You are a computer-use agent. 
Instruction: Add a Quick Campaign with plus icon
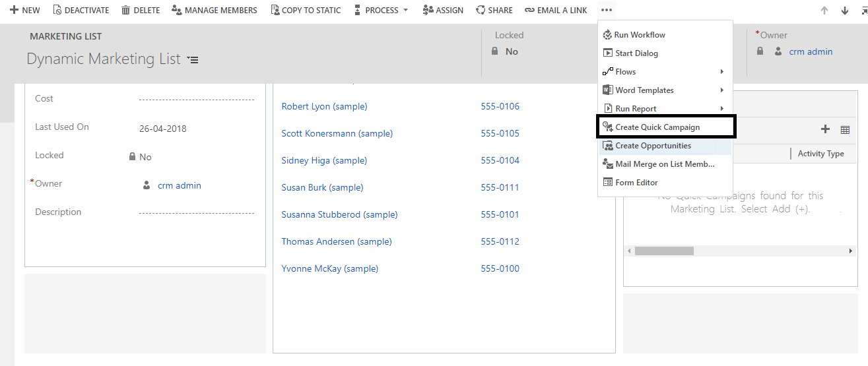[x=825, y=129]
